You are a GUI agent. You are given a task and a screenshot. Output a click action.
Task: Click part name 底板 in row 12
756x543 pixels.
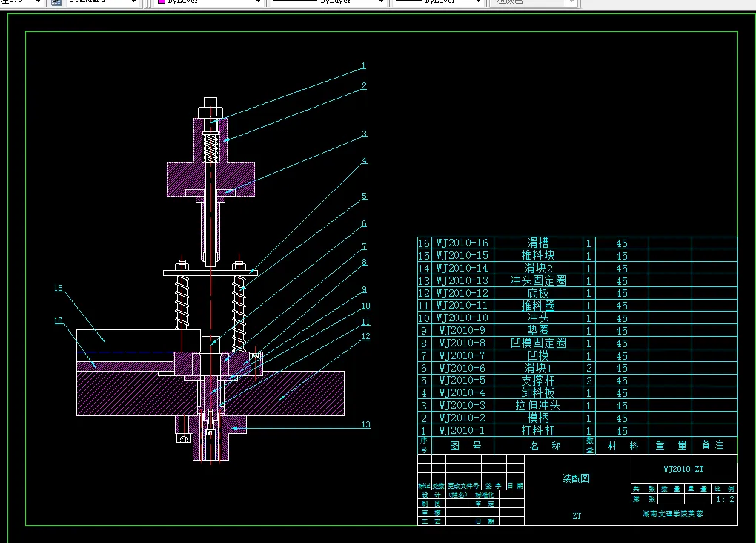coord(537,293)
